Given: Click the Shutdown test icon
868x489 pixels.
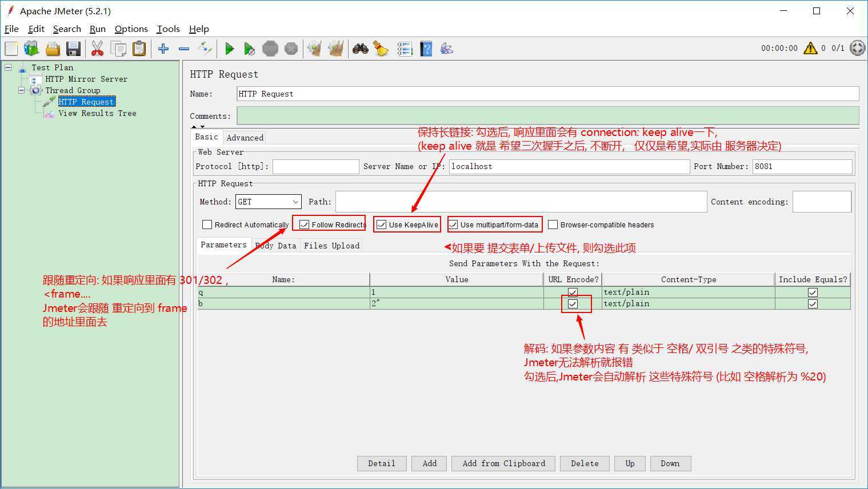Looking at the screenshot, I should coord(291,49).
